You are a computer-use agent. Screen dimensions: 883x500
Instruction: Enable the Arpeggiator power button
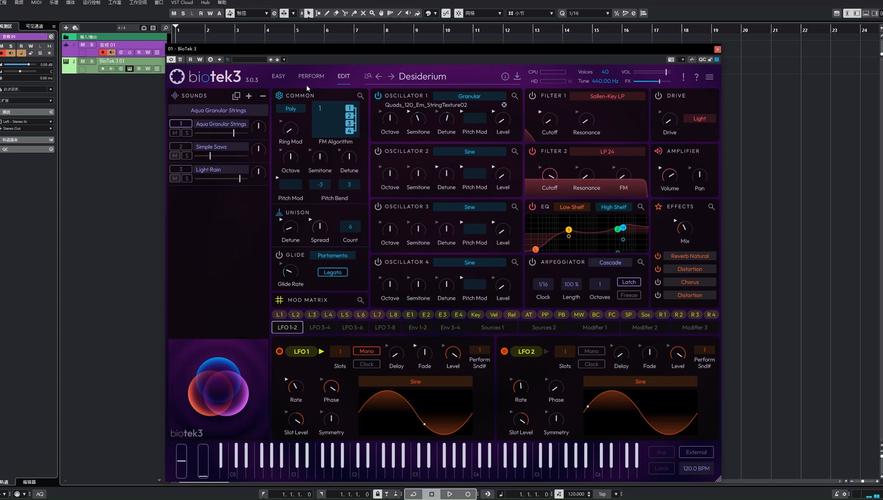(x=532, y=262)
